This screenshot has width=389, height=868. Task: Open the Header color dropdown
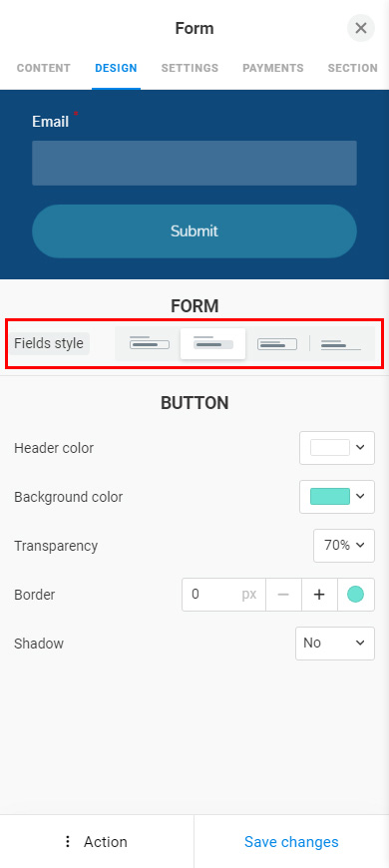point(337,448)
